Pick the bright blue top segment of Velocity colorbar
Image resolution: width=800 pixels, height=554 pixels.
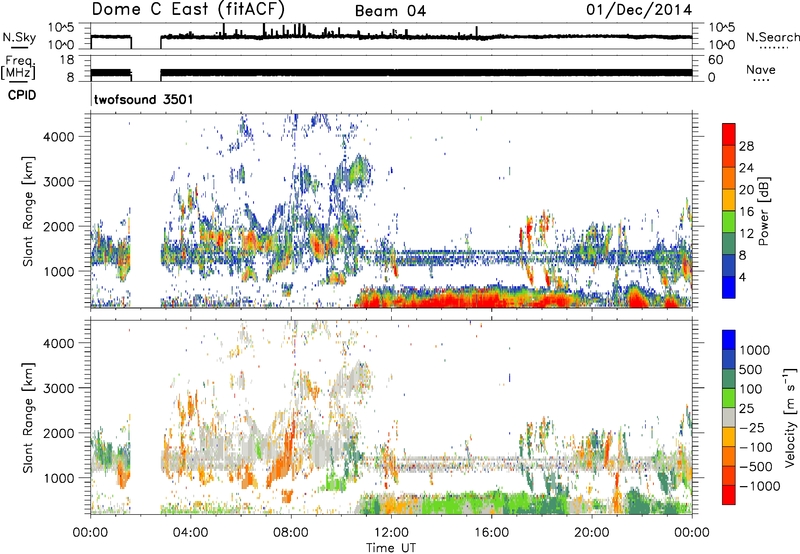[729, 340]
